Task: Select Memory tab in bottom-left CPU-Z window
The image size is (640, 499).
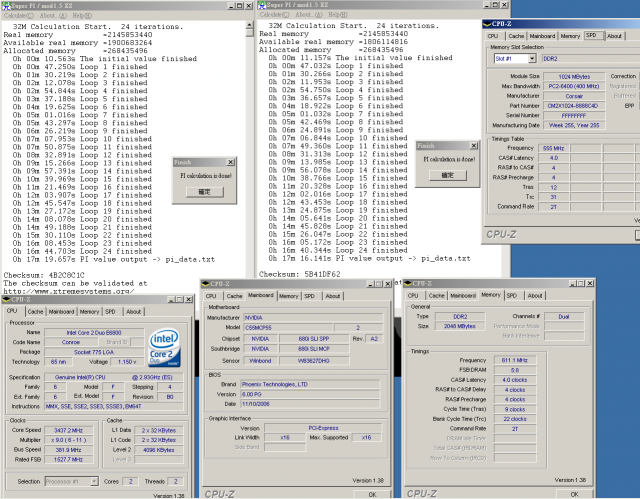Action: (89, 312)
